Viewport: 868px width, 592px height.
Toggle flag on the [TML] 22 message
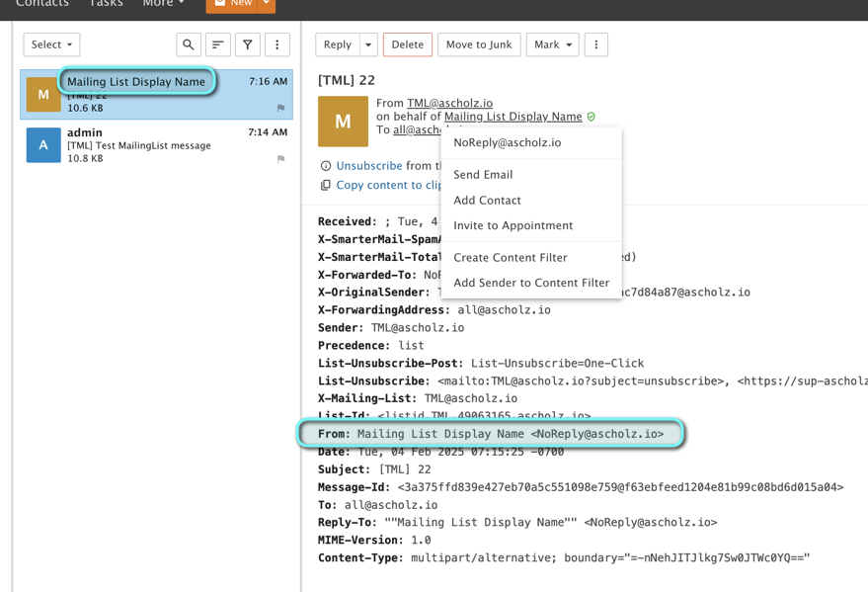click(280, 108)
